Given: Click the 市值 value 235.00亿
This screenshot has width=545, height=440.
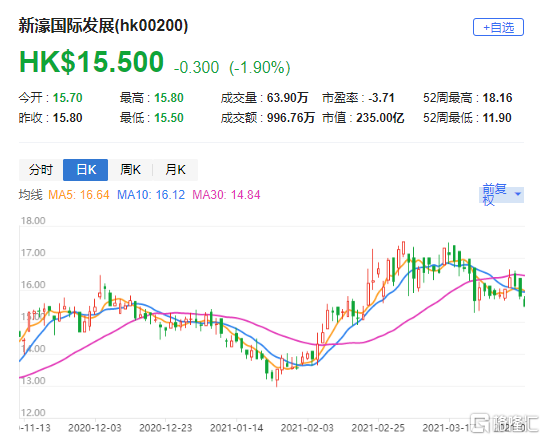Looking at the screenshot, I should [x=380, y=118].
